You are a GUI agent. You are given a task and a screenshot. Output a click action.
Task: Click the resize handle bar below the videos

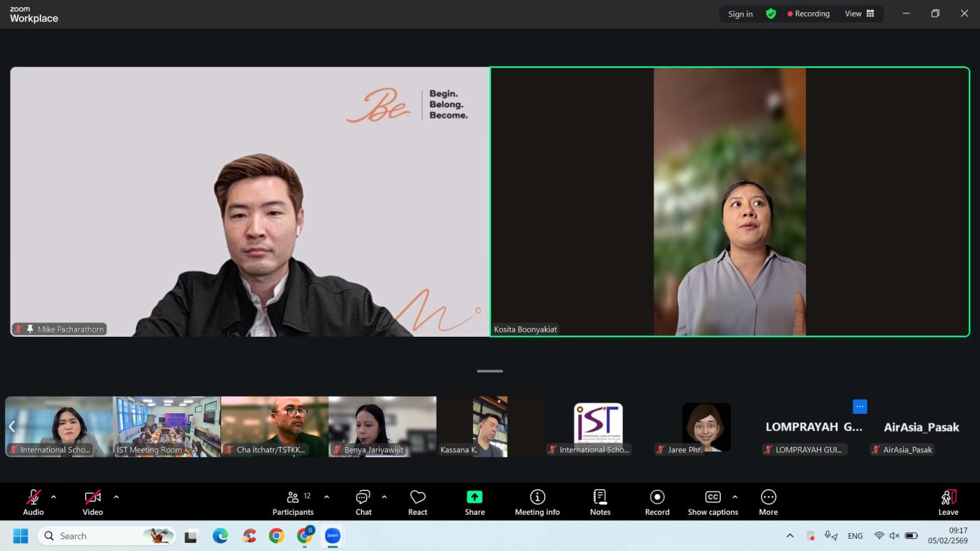coord(490,371)
